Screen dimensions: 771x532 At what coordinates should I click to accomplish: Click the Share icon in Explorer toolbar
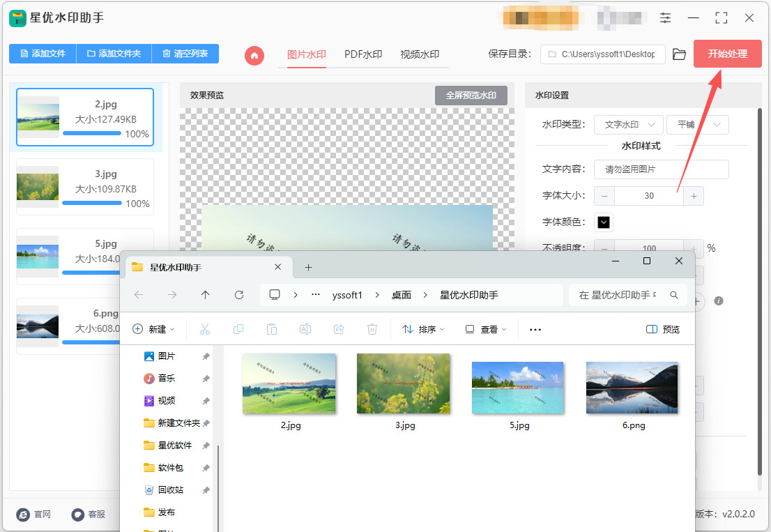pyautogui.click(x=339, y=329)
